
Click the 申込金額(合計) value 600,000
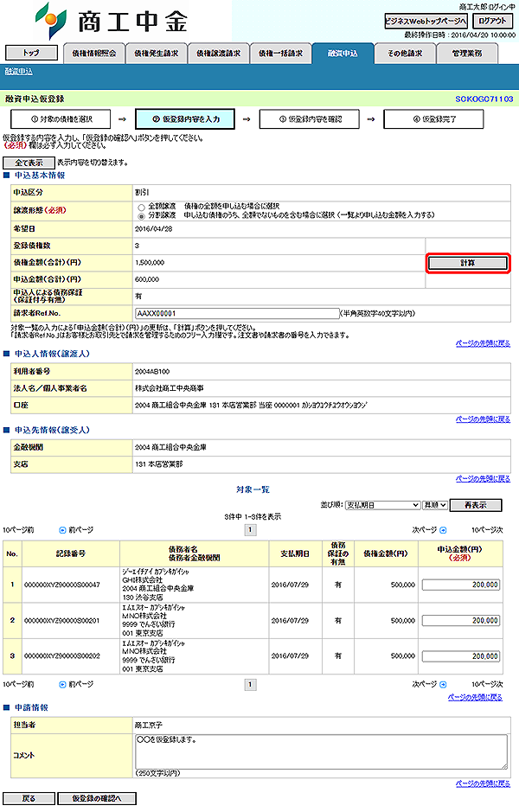(x=147, y=279)
